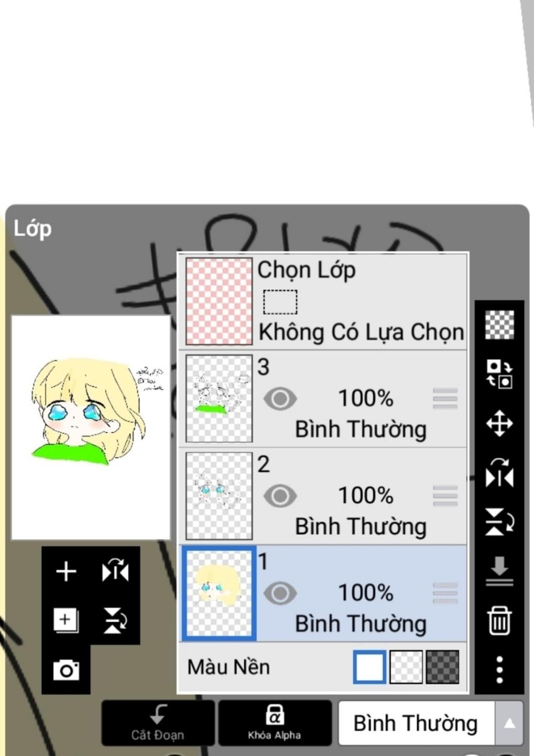Tap the Khóa Alpha lock button

coord(275,723)
